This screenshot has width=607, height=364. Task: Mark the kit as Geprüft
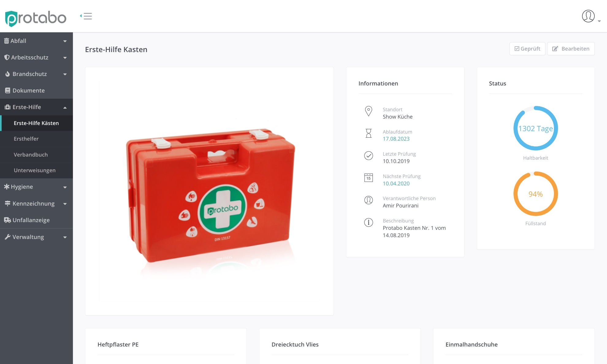pos(527,49)
